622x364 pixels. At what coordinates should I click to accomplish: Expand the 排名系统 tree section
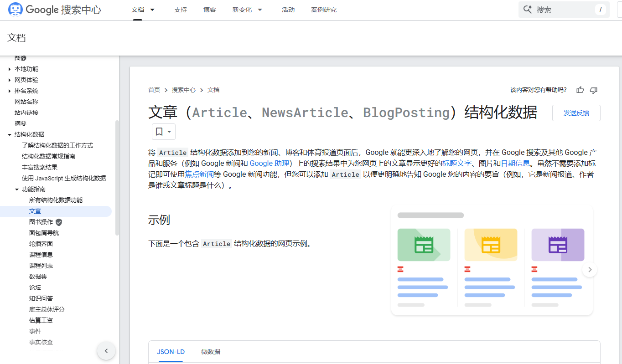coord(10,91)
